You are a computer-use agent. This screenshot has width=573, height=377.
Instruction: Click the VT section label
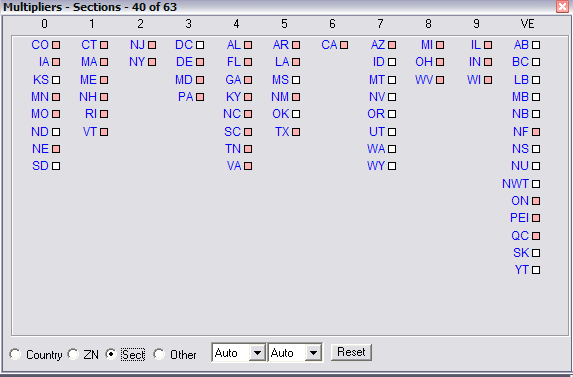[90, 132]
